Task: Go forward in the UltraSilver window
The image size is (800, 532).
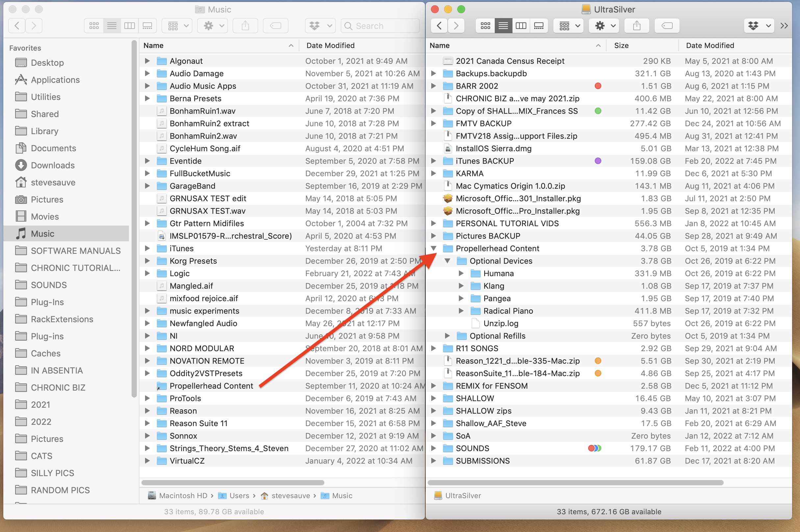Action: point(456,26)
